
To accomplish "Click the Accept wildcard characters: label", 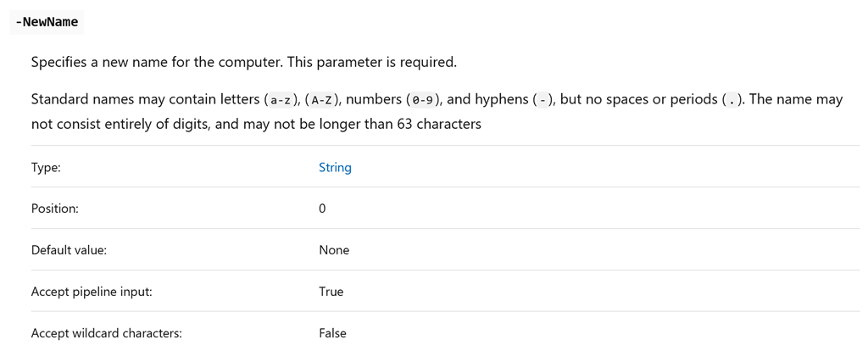I will coord(106,333).
